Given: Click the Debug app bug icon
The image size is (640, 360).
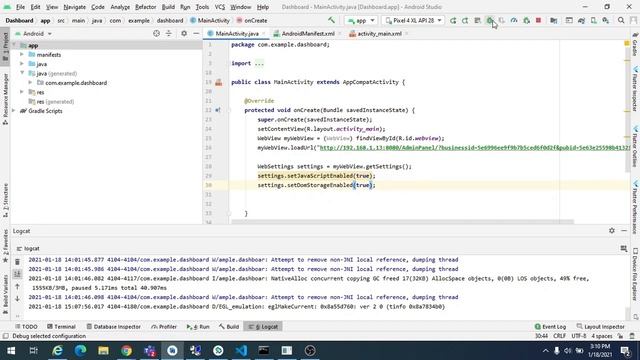Looking at the screenshot, I should [x=490, y=20].
